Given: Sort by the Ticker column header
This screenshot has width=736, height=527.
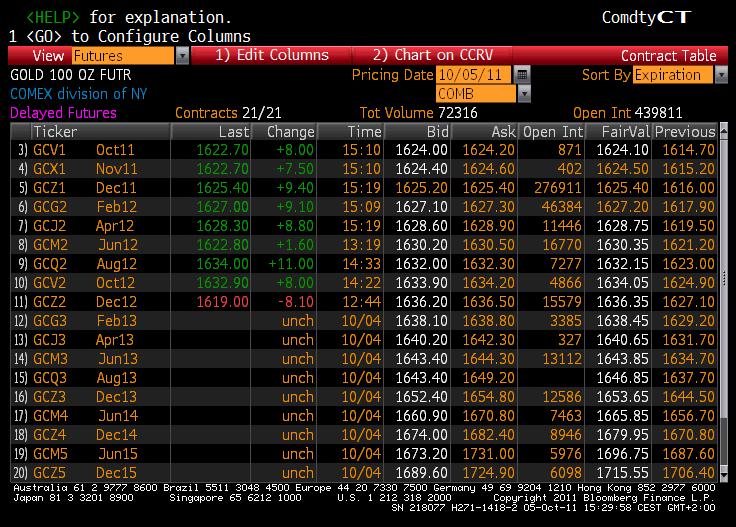Looking at the screenshot, I should [101, 132].
